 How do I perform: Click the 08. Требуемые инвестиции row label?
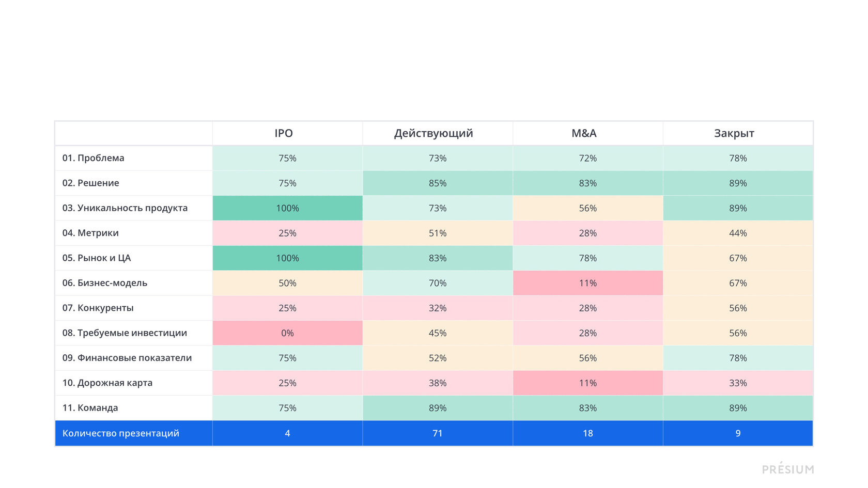pyautogui.click(x=125, y=333)
